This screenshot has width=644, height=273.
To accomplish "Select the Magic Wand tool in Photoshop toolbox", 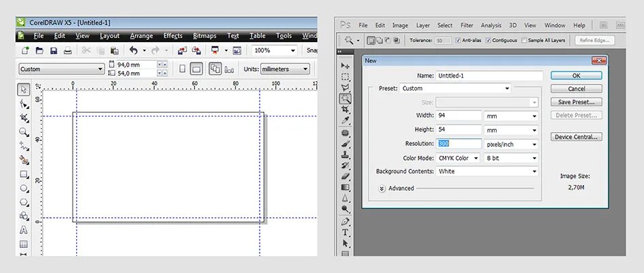I will click(346, 99).
